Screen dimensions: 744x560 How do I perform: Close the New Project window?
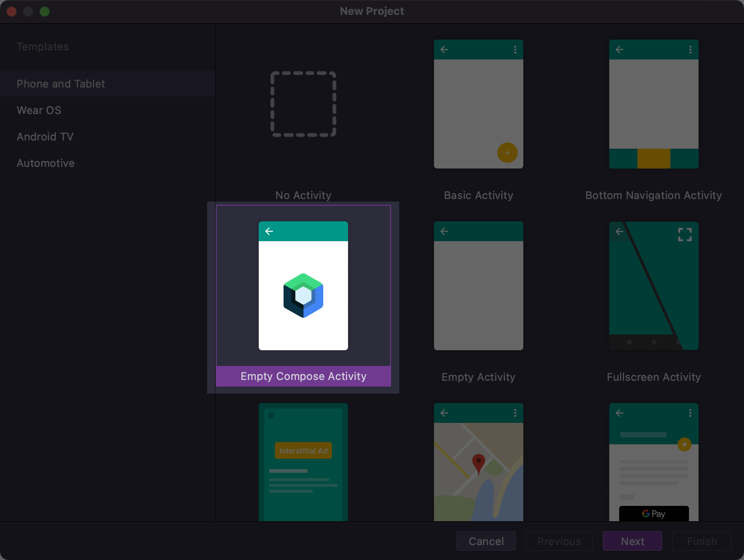pyautogui.click(x=12, y=12)
